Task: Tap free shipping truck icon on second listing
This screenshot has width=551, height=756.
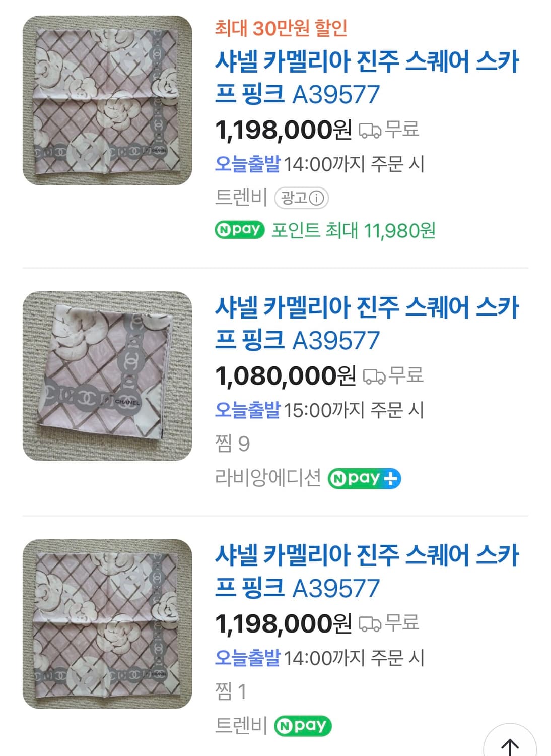Action: 374,376
